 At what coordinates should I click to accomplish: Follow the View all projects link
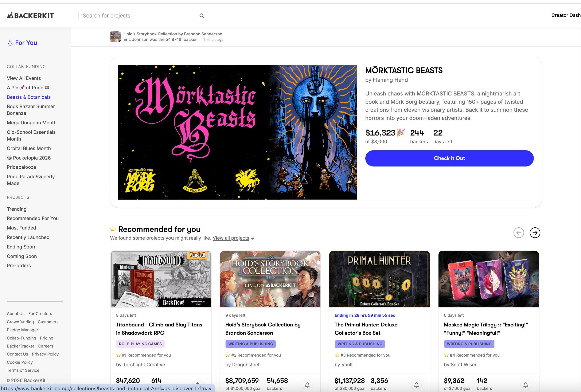point(231,238)
